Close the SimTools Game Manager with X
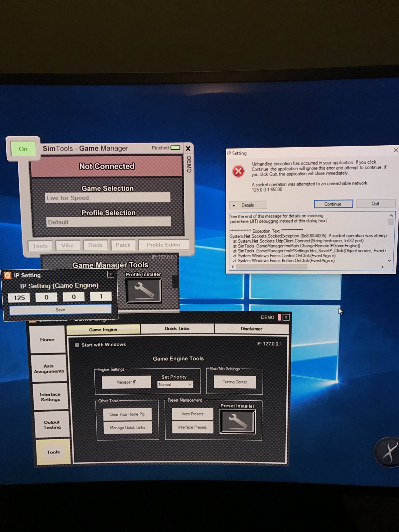The image size is (399, 532). [x=188, y=148]
